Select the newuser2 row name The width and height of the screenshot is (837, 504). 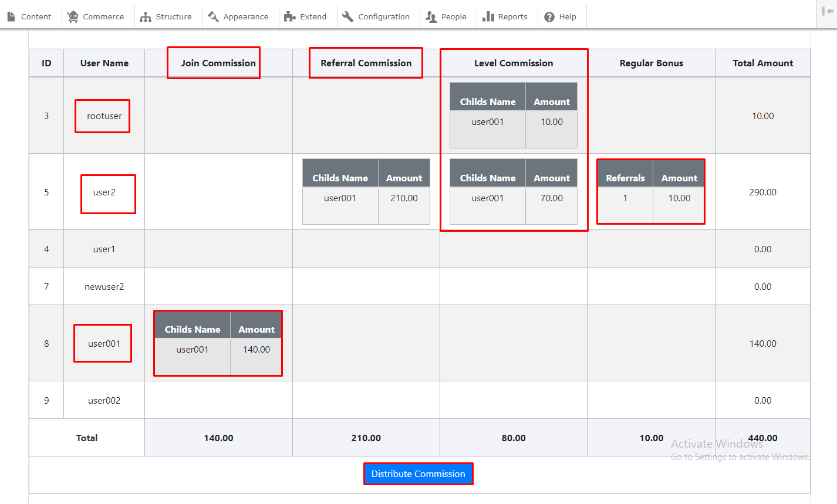click(x=104, y=286)
